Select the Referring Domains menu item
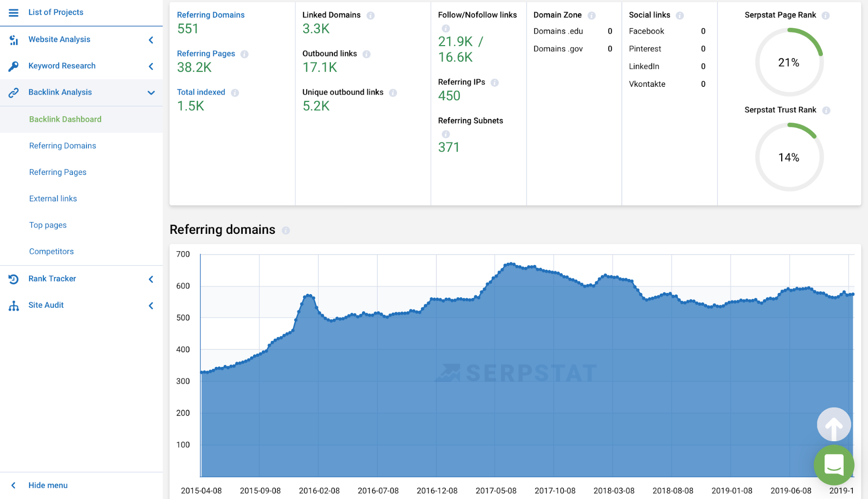 coord(63,144)
